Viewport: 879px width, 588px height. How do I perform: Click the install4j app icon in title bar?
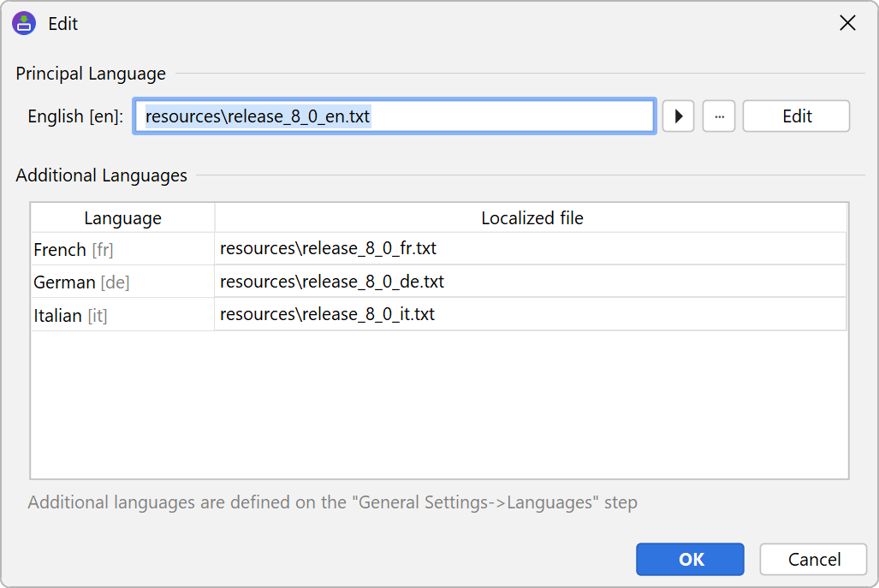coord(24,24)
